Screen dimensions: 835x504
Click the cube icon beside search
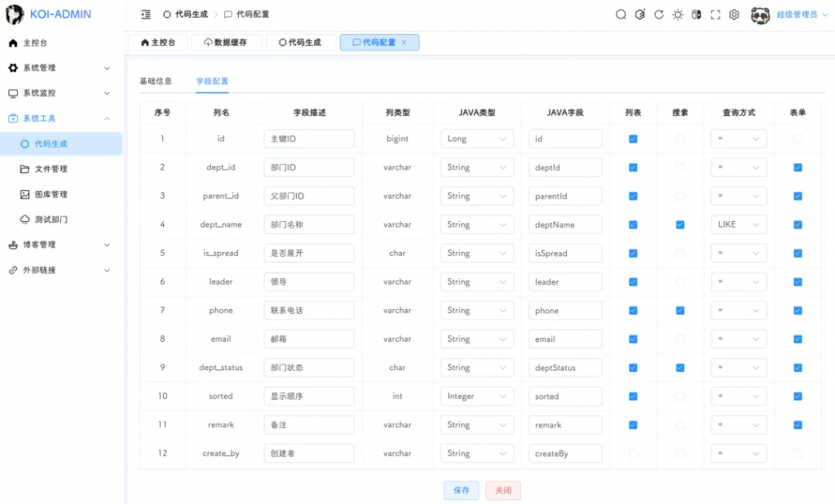[640, 15]
